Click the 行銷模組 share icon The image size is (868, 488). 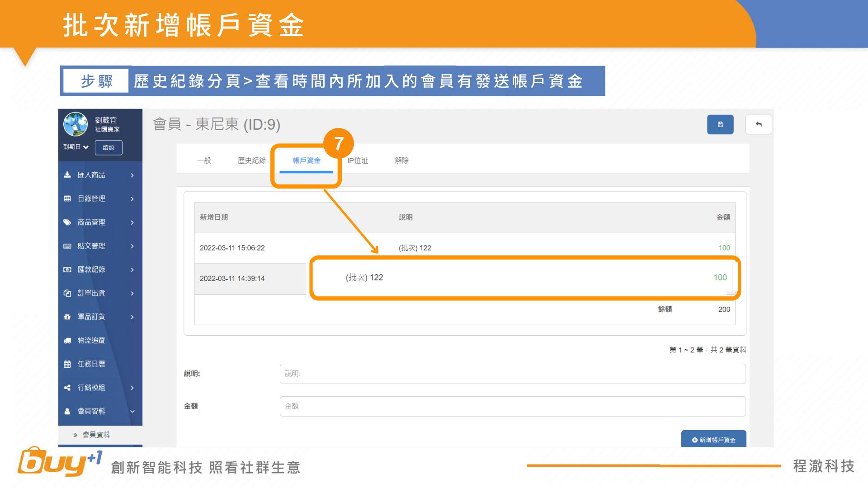tap(67, 388)
